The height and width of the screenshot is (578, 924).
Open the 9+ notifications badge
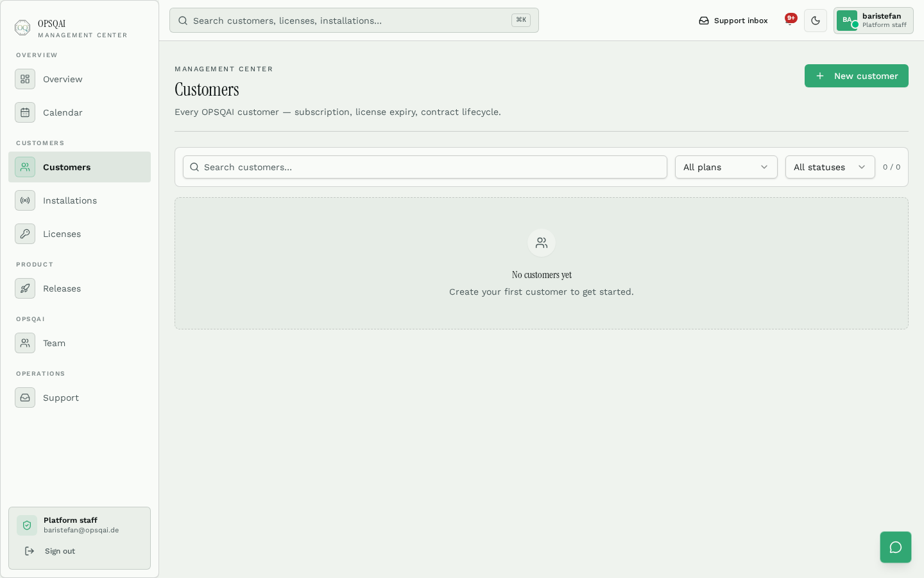(791, 18)
